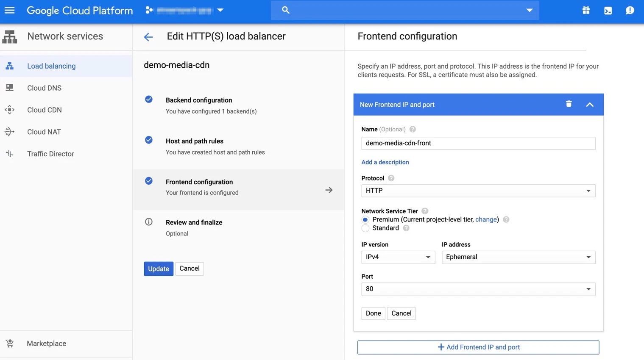Click the top search input field
Viewport: 644px width, 360px height.
click(x=405, y=10)
